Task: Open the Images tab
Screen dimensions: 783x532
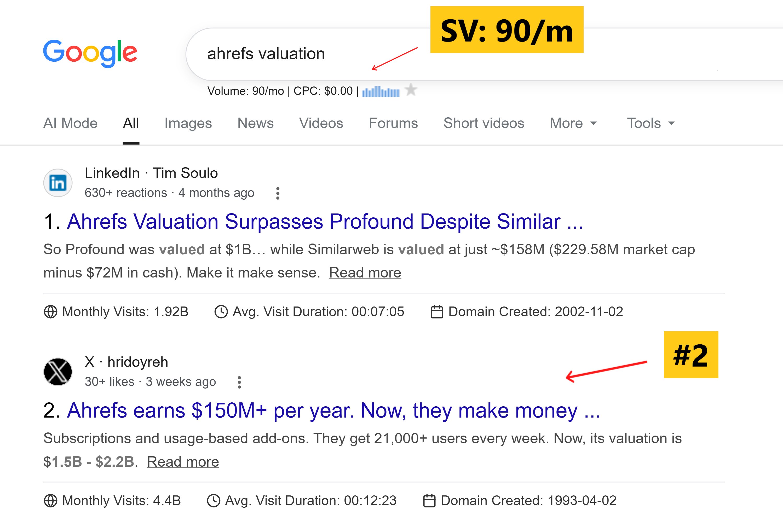Action: tap(188, 123)
